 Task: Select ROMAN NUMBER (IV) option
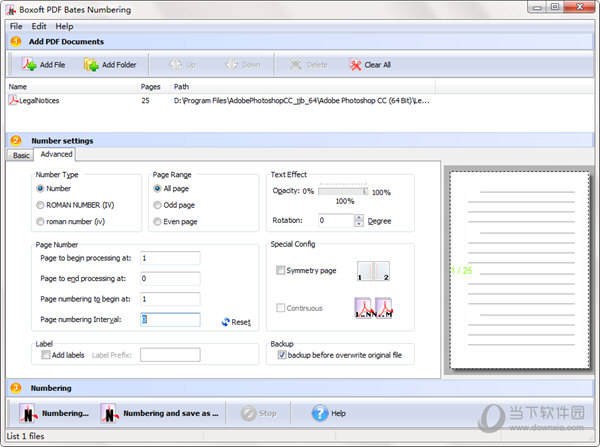[x=40, y=205]
